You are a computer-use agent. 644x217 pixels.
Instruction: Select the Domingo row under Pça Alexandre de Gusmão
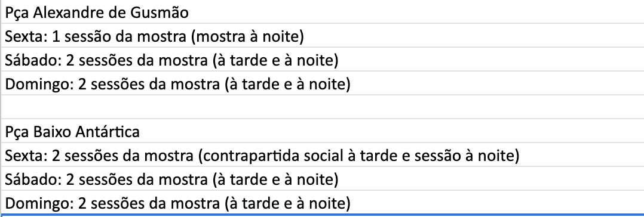pyautogui.click(x=322, y=83)
